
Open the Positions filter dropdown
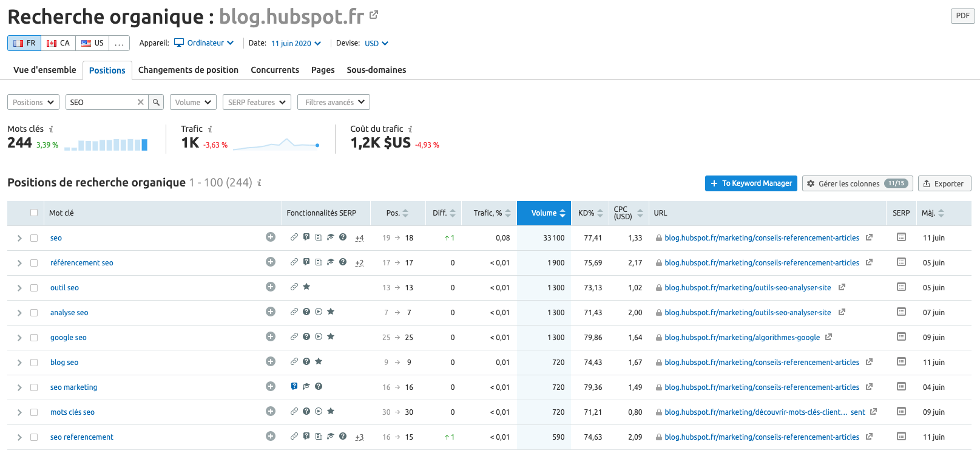tap(33, 102)
